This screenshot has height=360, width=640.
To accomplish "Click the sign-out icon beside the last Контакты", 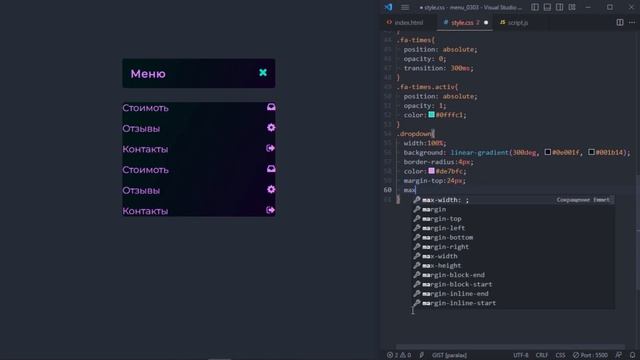I will (x=271, y=210).
